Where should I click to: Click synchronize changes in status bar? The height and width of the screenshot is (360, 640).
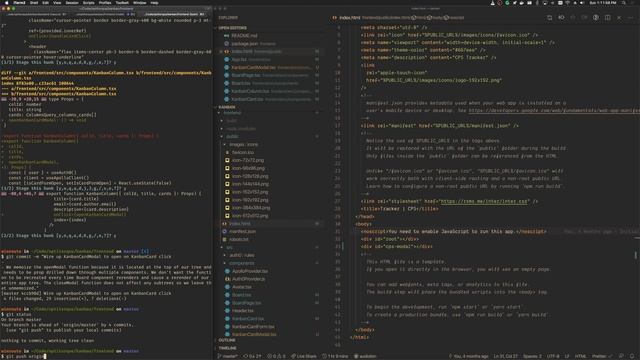coord(252,356)
